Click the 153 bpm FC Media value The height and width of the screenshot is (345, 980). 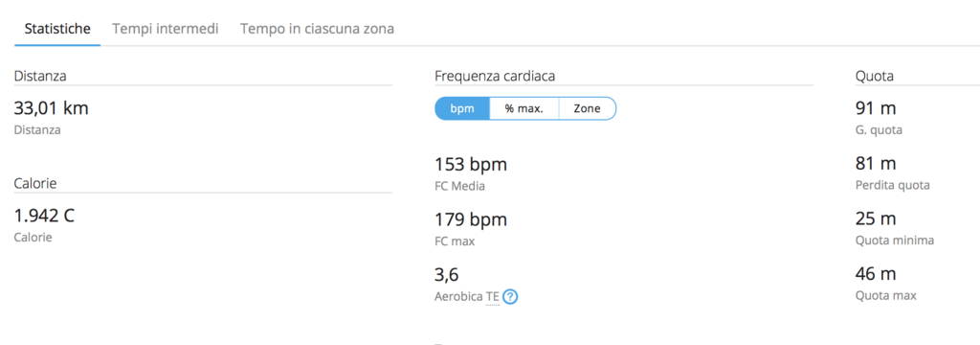tap(471, 165)
